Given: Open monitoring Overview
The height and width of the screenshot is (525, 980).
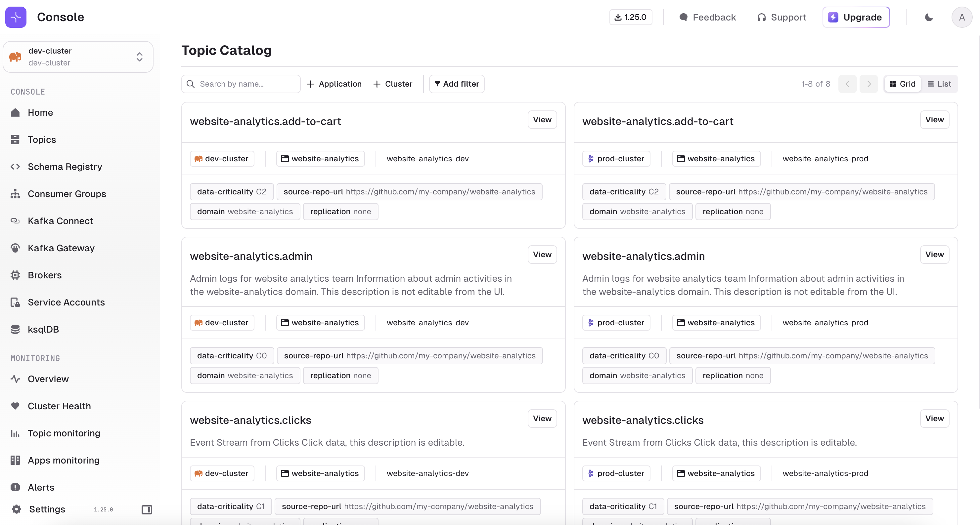Looking at the screenshot, I should point(48,379).
